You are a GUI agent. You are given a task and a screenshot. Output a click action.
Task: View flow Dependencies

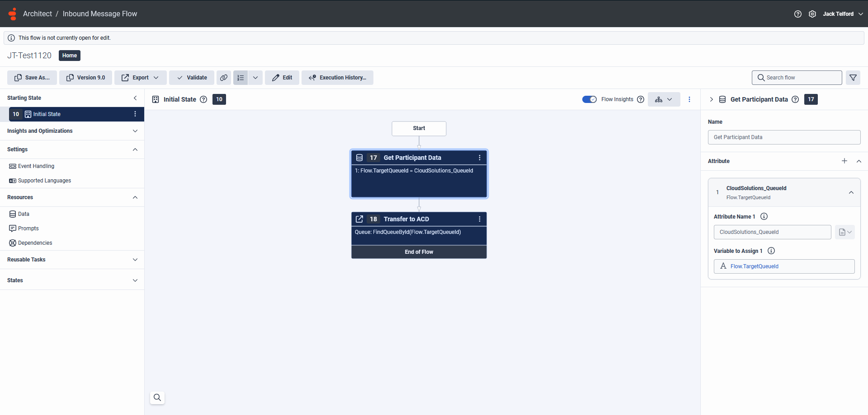pos(35,242)
